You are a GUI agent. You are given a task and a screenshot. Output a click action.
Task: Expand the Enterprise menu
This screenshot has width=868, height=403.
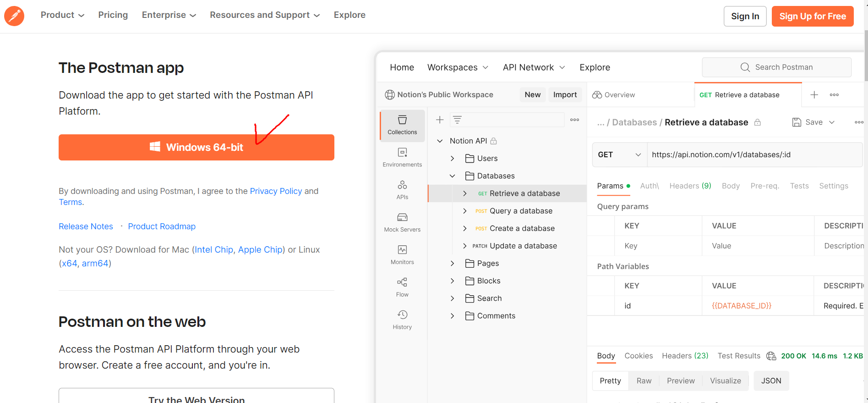(169, 15)
